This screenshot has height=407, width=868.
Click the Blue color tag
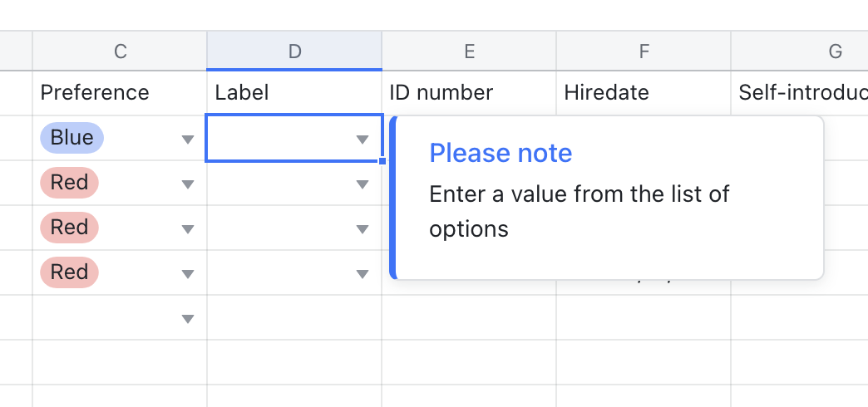click(72, 138)
